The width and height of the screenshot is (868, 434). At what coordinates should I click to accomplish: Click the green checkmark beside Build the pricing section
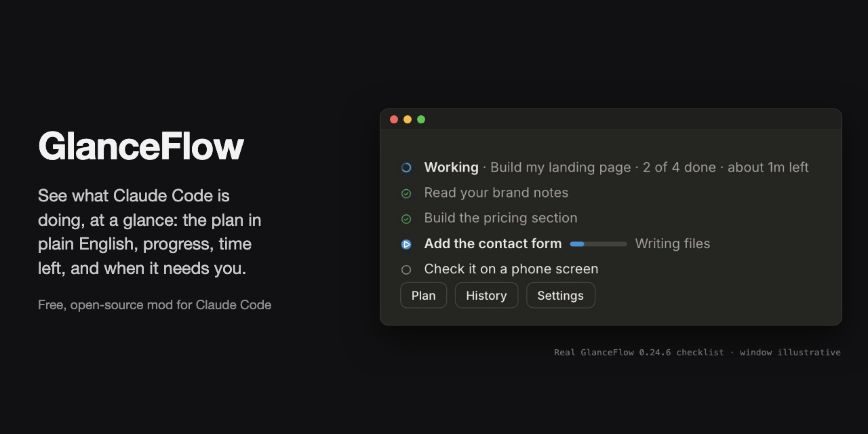pyautogui.click(x=406, y=218)
